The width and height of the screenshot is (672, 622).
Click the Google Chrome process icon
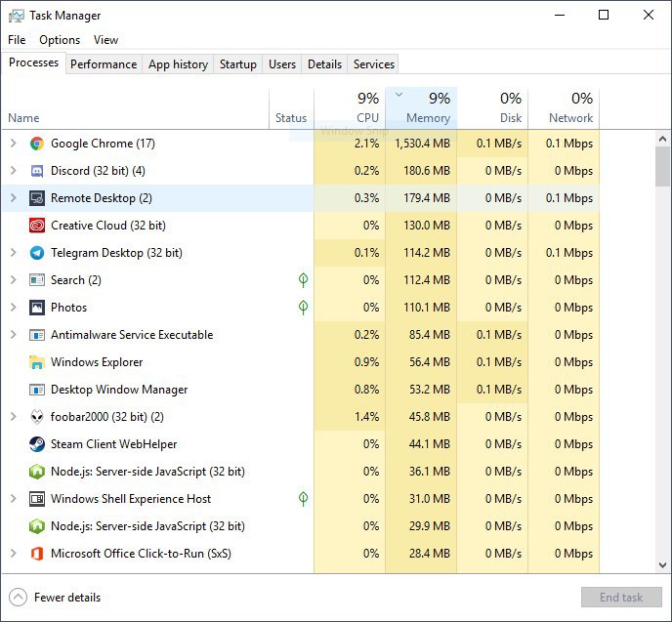tap(37, 144)
